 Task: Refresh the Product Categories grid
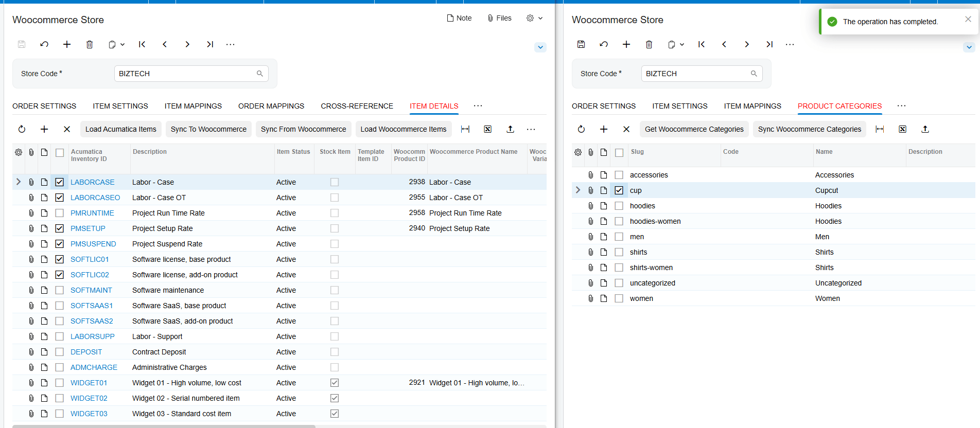tap(581, 129)
